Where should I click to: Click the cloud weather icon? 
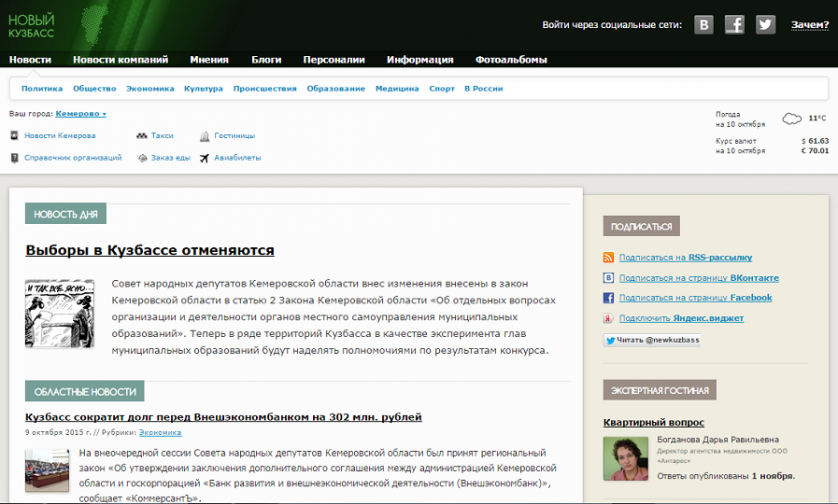pyautogui.click(x=792, y=119)
